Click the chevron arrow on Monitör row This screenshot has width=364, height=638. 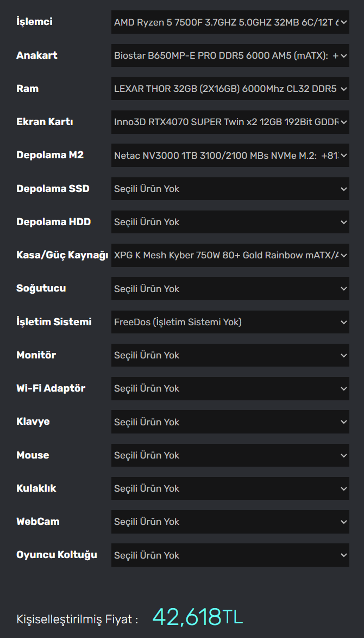[x=343, y=356]
